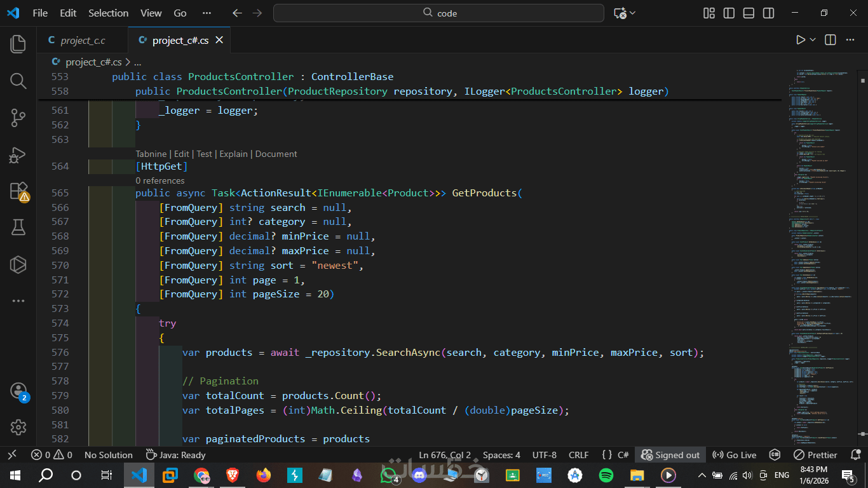Open the Run and Debug view

coord(18,154)
